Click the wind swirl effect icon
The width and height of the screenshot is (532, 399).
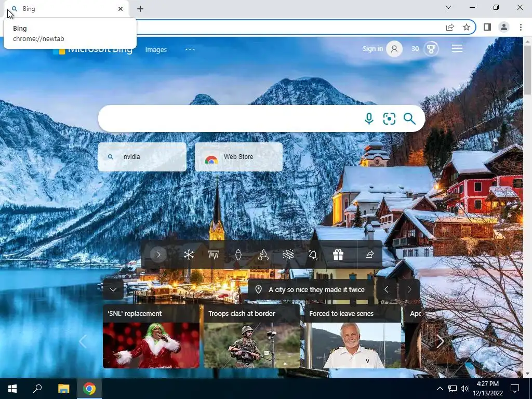[288, 255]
